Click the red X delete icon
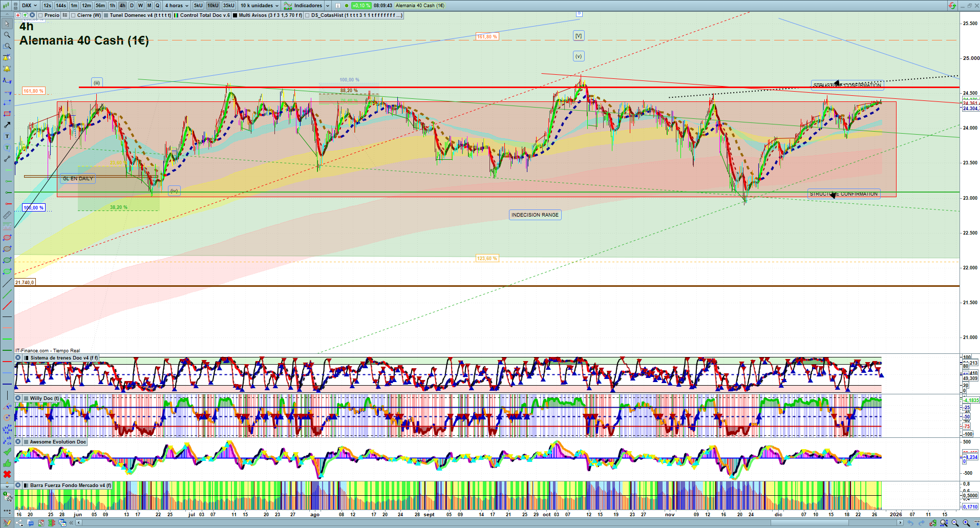 click(x=7, y=474)
